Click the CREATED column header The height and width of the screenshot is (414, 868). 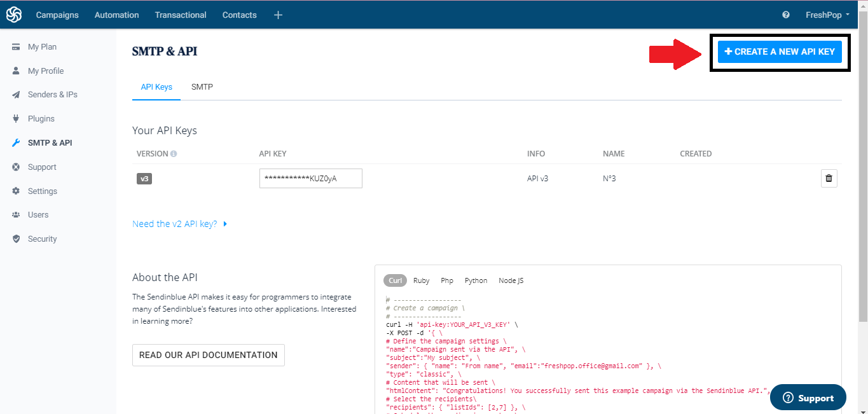[x=696, y=154]
